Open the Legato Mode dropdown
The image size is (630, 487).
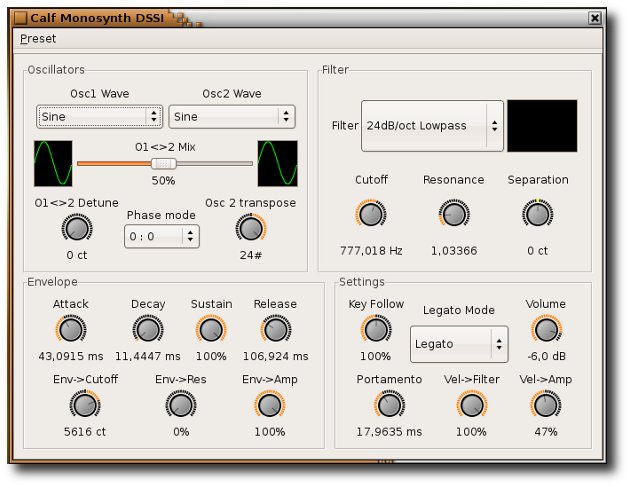pyautogui.click(x=458, y=344)
